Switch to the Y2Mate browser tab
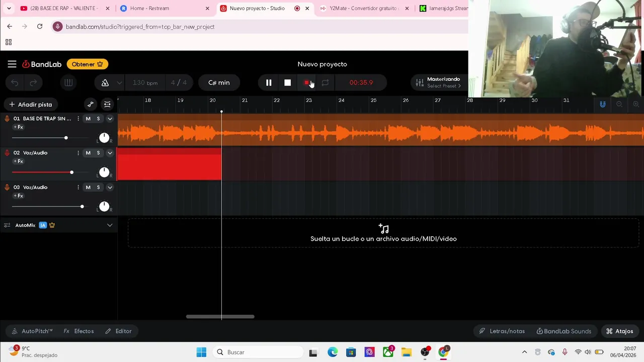Image resolution: width=644 pixels, height=362 pixels. coord(365,8)
